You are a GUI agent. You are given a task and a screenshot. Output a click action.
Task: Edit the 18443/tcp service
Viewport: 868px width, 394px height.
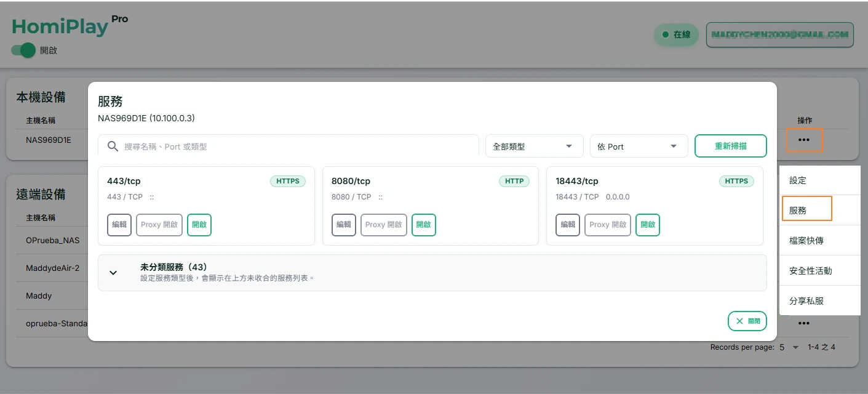click(x=568, y=225)
